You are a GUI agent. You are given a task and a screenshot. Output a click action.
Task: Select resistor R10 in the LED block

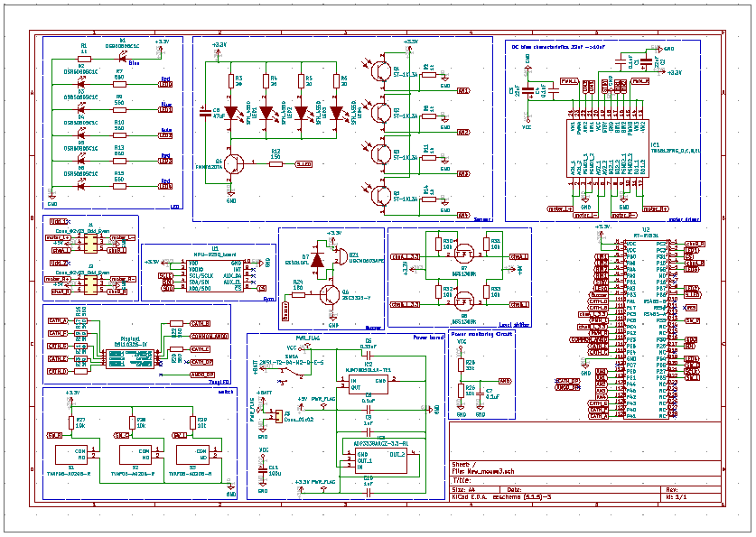(x=119, y=135)
